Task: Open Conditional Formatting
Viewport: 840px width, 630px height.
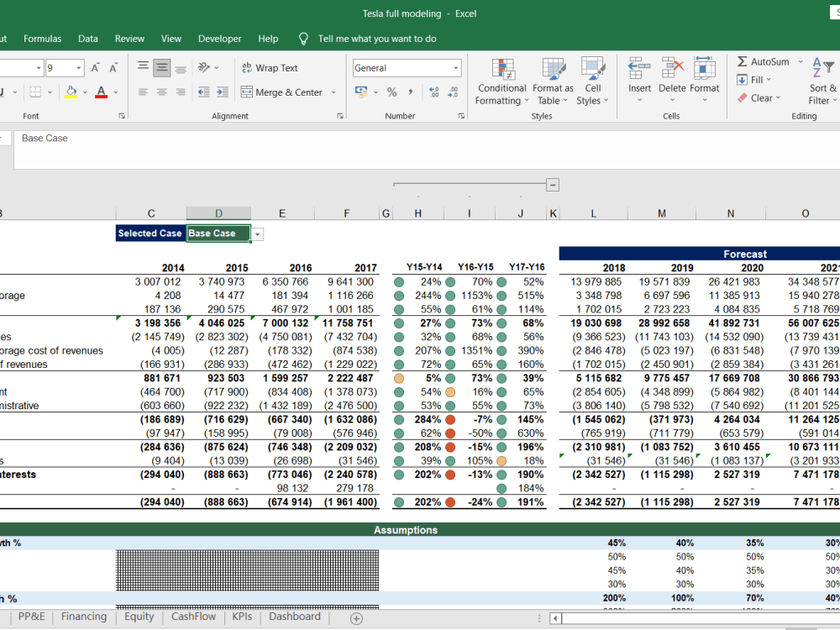Action: point(501,81)
